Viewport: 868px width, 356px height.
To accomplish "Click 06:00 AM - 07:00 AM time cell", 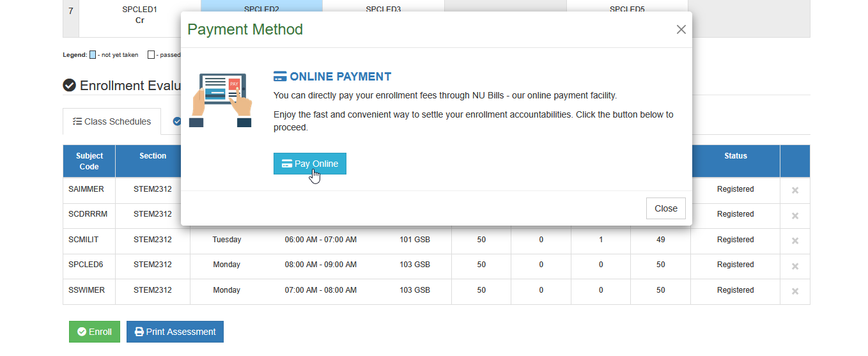I will 321,240.
